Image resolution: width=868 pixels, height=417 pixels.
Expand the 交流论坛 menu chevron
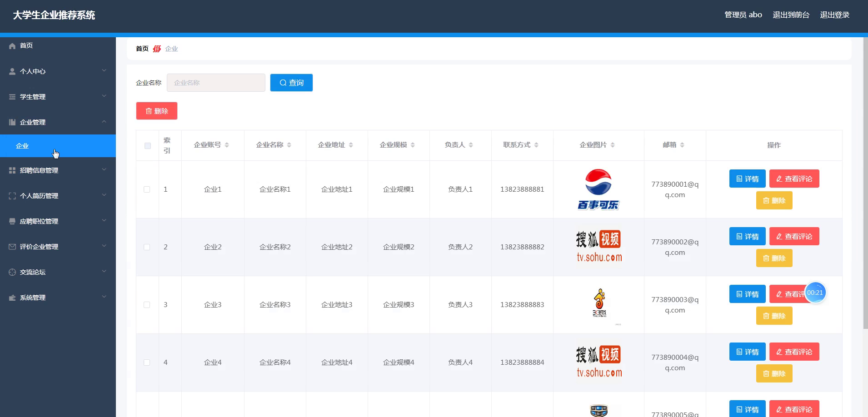click(104, 271)
